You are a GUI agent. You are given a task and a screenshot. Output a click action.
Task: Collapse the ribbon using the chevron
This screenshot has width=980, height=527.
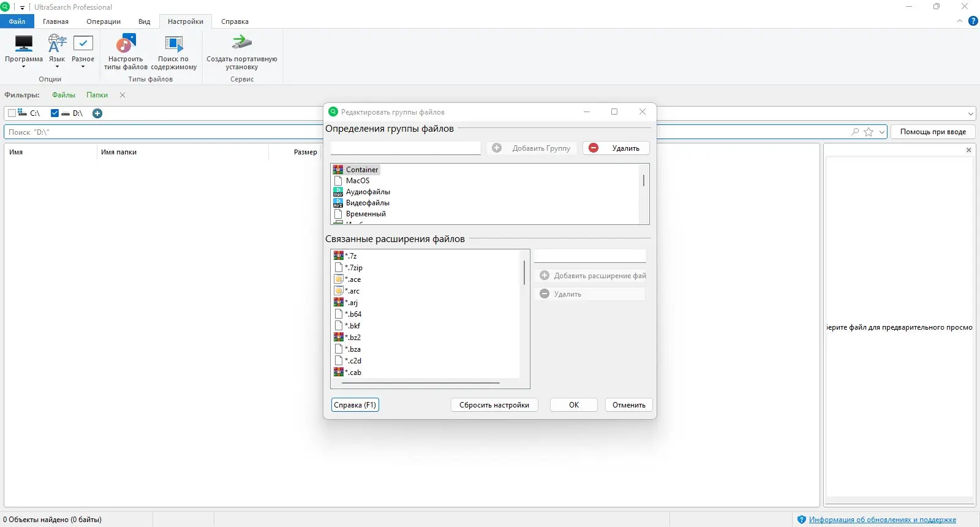[960, 21]
